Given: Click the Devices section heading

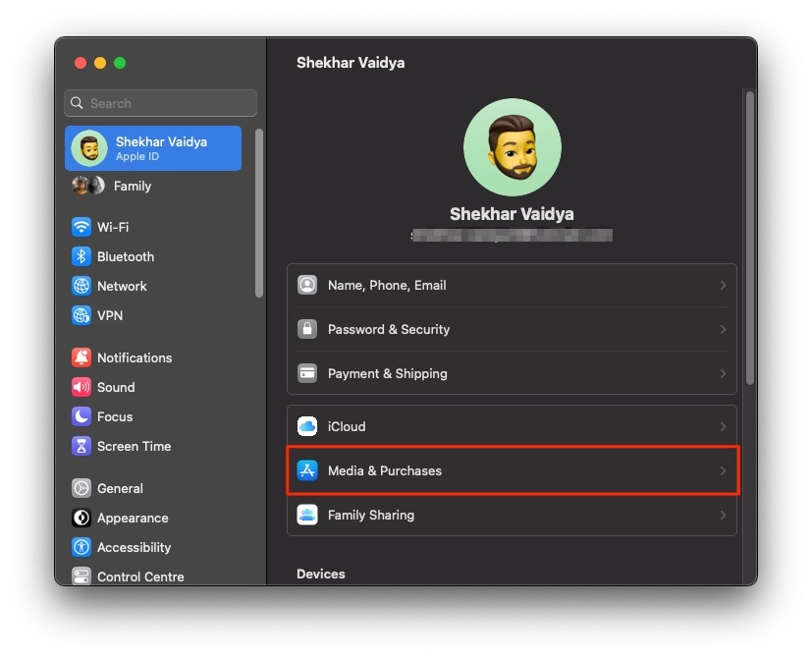Looking at the screenshot, I should coord(321,575).
